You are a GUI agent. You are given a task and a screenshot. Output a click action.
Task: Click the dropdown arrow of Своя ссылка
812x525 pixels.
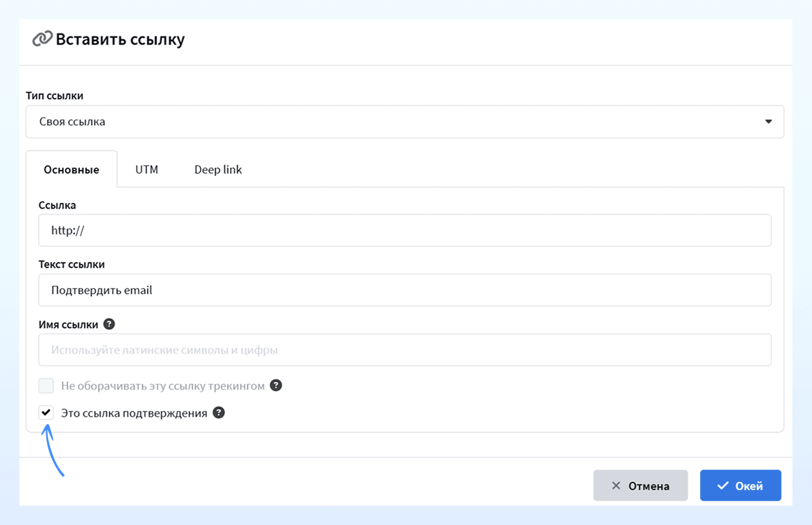pos(768,122)
